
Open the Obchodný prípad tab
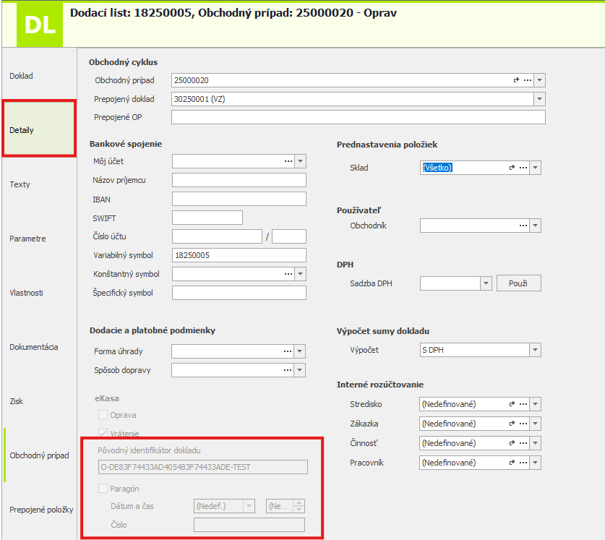(x=39, y=456)
